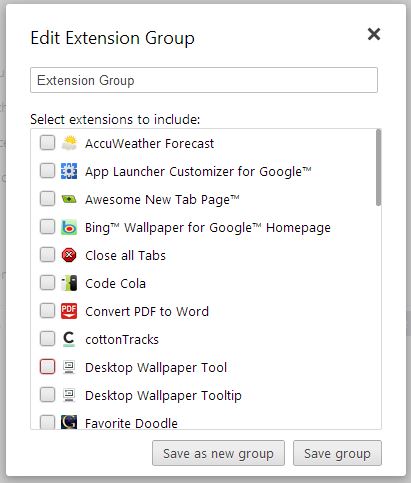
Task: Click the App Launcher Customizer gear icon
Action: pos(69,171)
